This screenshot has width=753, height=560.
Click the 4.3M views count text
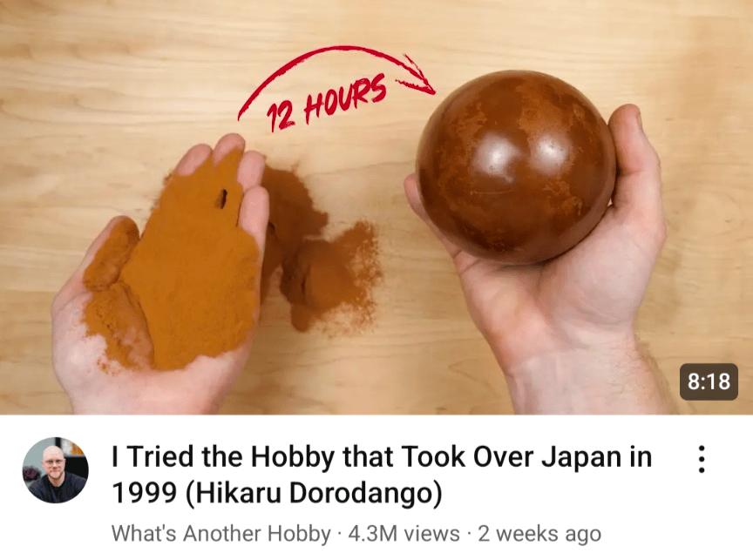point(404,534)
